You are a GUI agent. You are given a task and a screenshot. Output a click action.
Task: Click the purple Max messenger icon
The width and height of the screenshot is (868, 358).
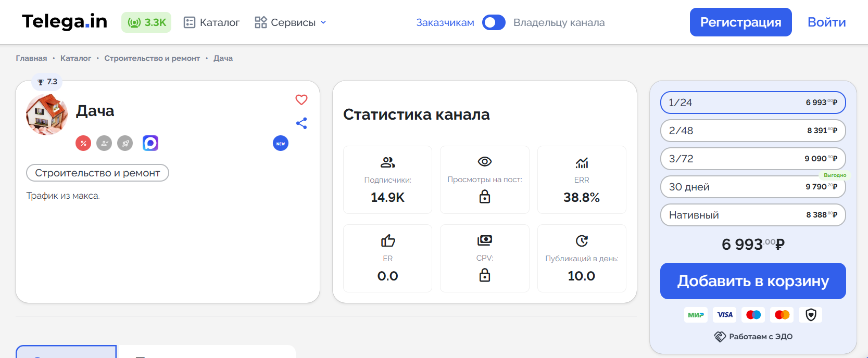pos(150,143)
